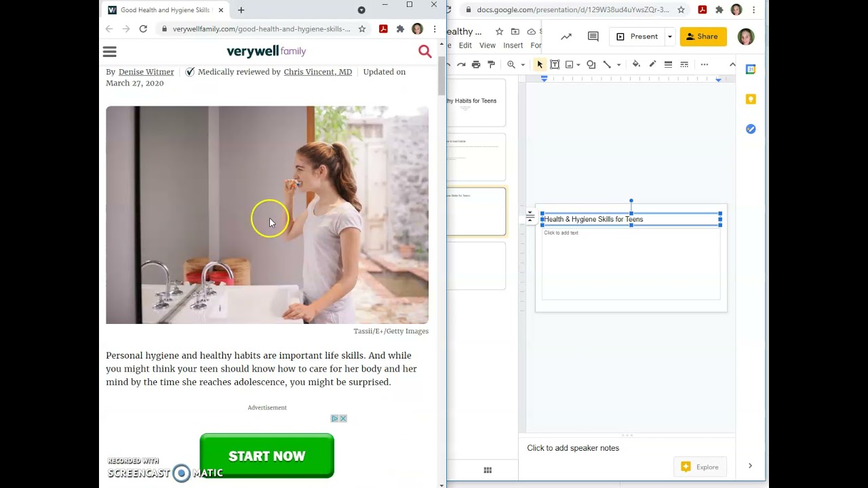The height and width of the screenshot is (488, 868).
Task: Expand the zoom dropdown arrow in Slides
Action: 523,65
